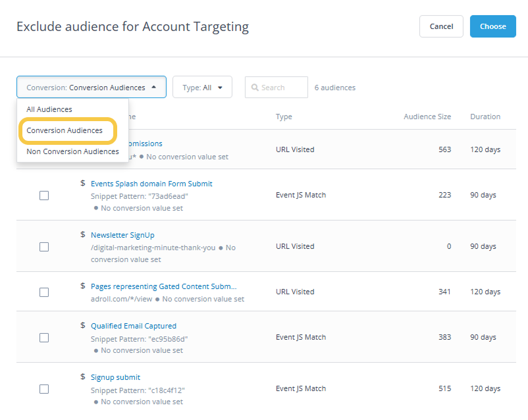Click the Duration column header

(x=485, y=117)
